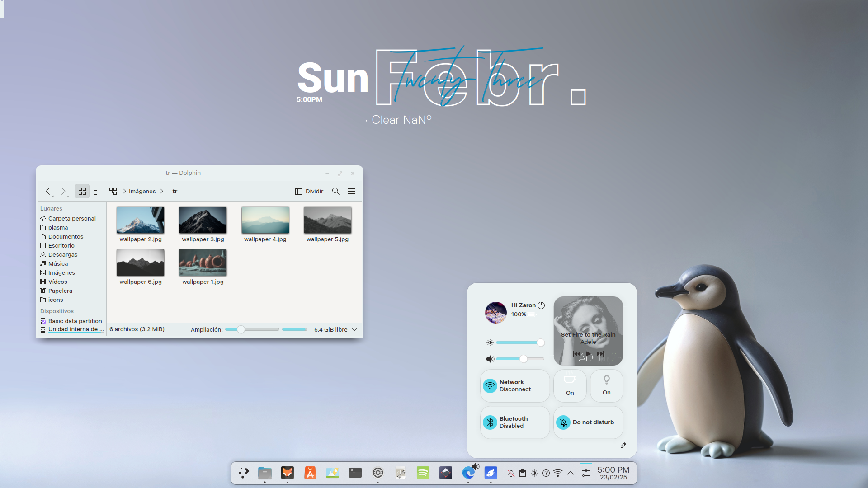
Task: Toggle lightbulb night light tile
Action: pyautogui.click(x=607, y=386)
